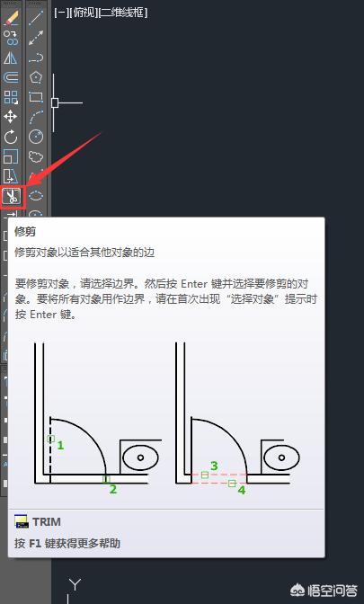
Task: Click the highlighted Trim scissors tool
Action: 13,197
